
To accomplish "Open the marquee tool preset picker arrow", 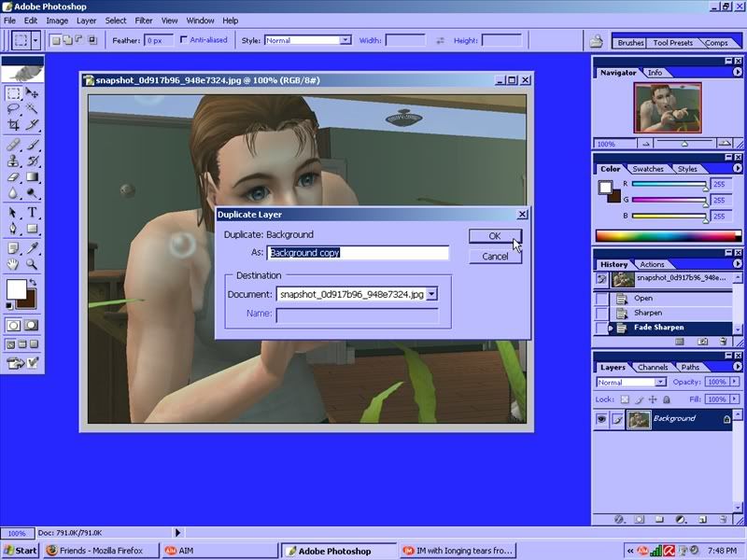I will (35, 40).
